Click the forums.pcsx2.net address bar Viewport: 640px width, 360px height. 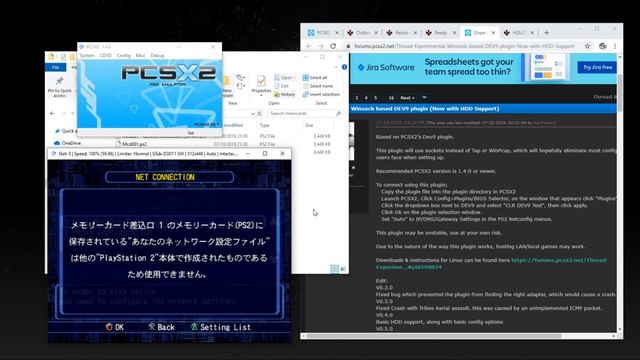[464, 46]
